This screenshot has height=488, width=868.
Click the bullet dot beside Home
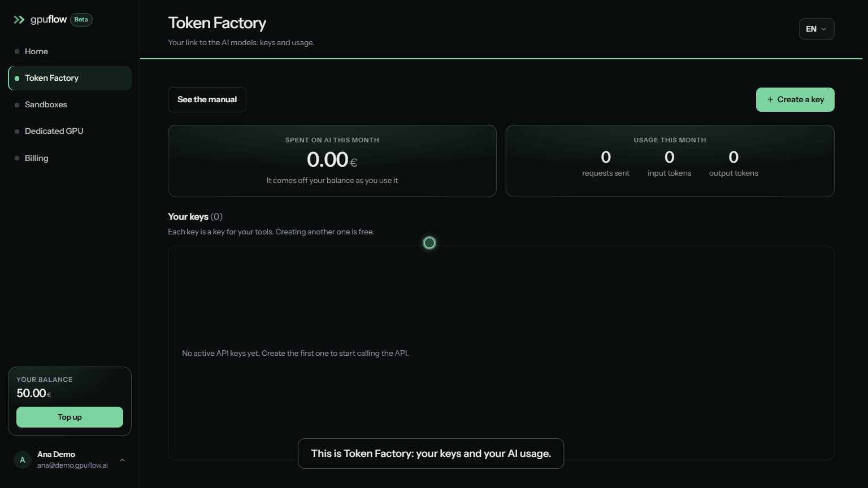[17, 51]
